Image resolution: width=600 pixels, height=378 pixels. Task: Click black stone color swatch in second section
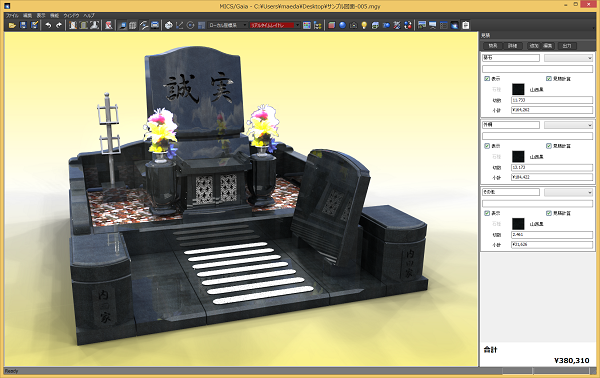pyautogui.click(x=518, y=156)
